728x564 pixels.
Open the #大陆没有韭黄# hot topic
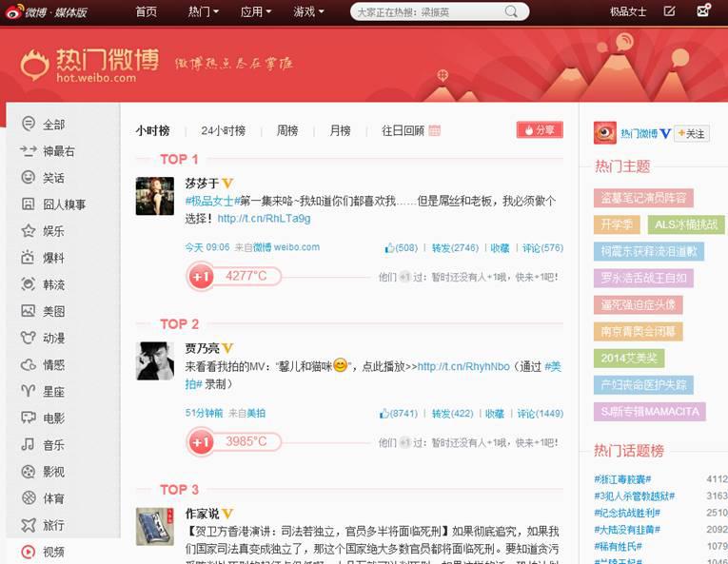[627, 530]
